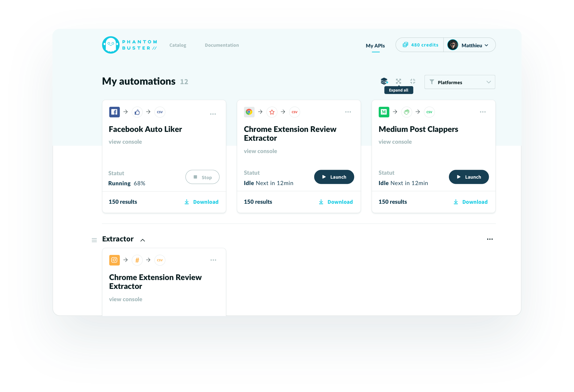Viewport: 574px width, 392px height.
Task: Collapse the Extractor group chevron
Action: [x=143, y=240]
